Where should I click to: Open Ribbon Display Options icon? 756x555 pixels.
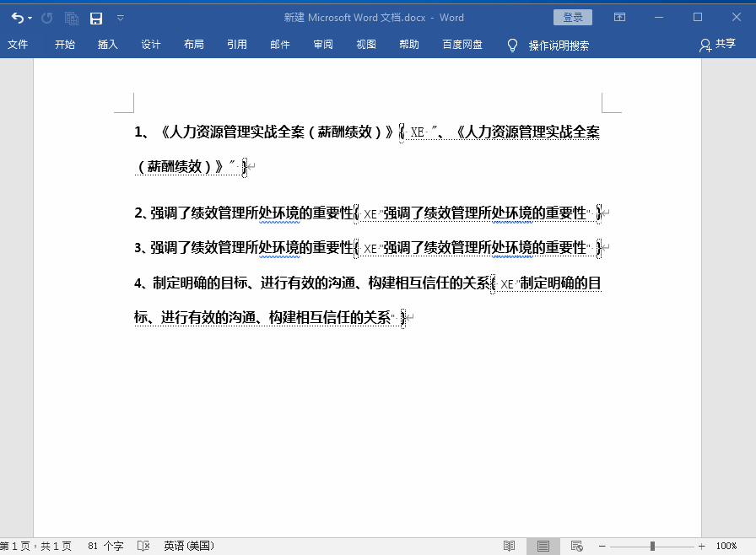click(x=619, y=18)
